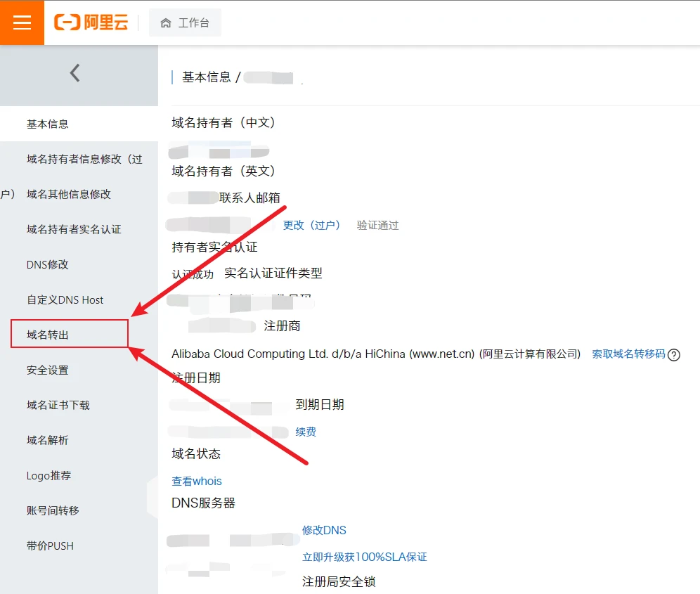Click the 基本信息 breadcrumb heading
The image size is (700, 594).
coord(206,77)
